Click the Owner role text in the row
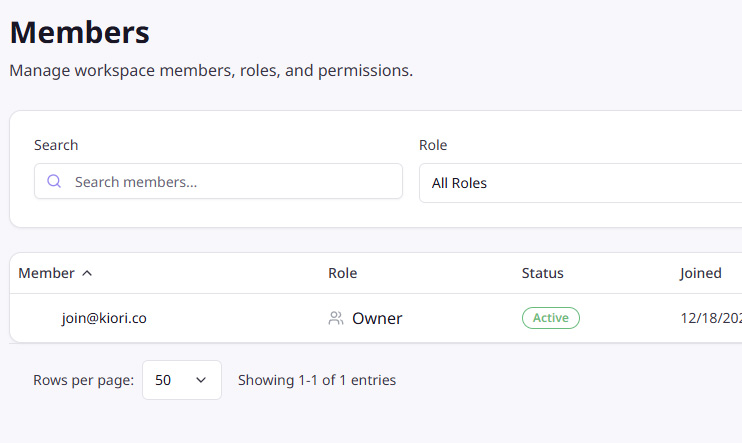The height and width of the screenshot is (443, 742). tap(377, 319)
